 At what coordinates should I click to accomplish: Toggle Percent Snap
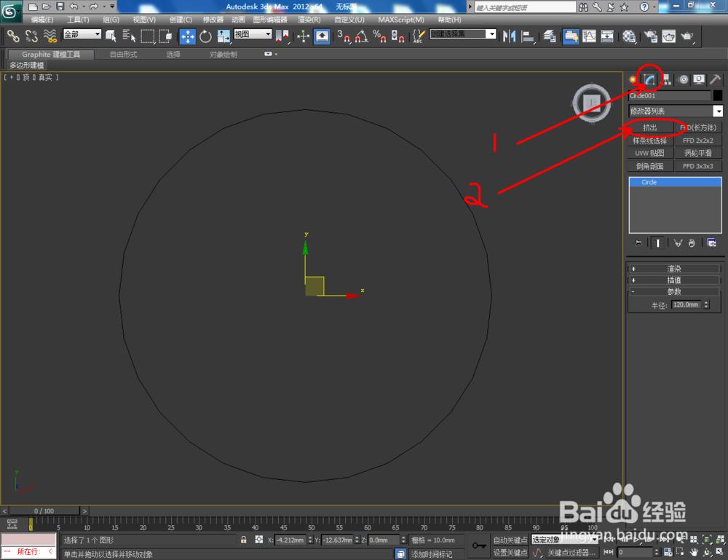pyautogui.click(x=379, y=36)
